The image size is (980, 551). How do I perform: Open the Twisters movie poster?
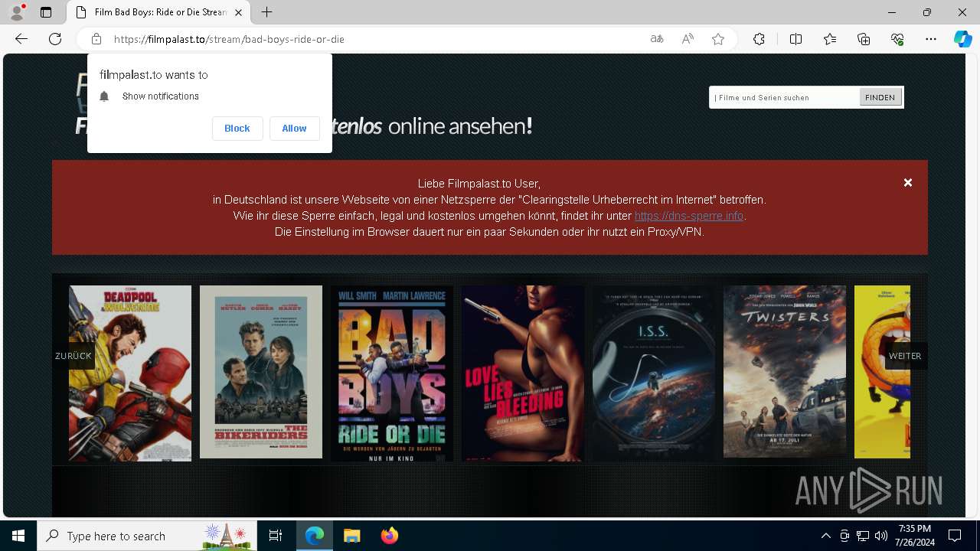point(785,372)
